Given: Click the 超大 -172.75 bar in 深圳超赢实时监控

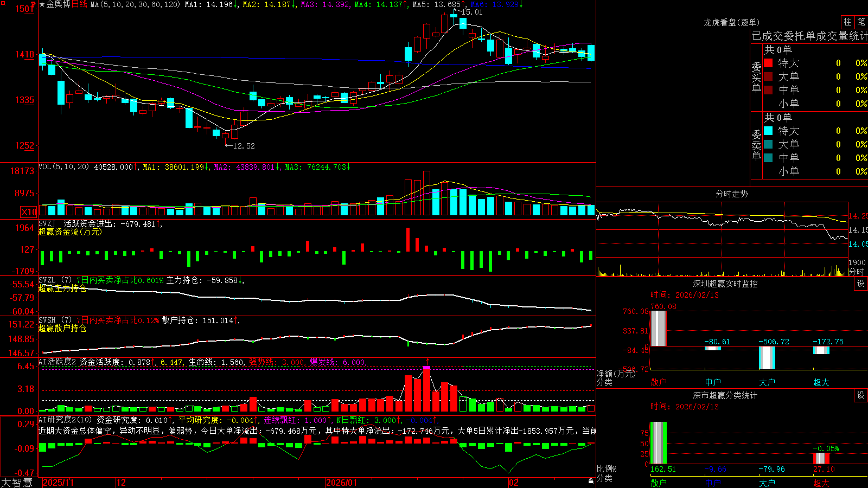Looking at the screenshot, I should click(821, 350).
